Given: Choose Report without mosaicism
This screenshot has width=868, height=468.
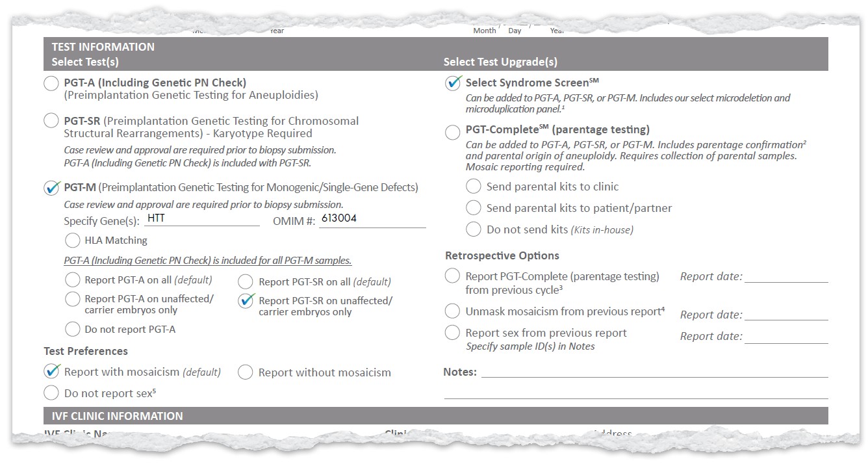Looking at the screenshot, I should tap(245, 372).
